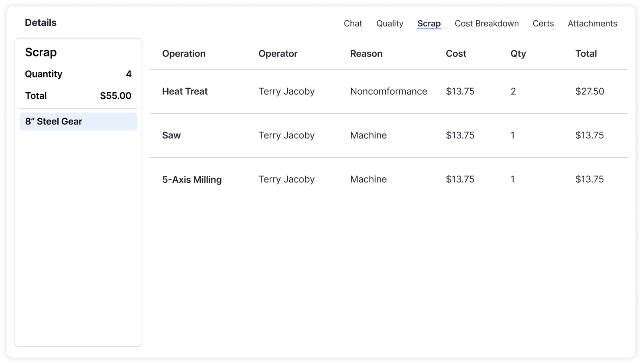642x364 pixels.
Task: Open the Certs tab
Action: click(x=543, y=23)
